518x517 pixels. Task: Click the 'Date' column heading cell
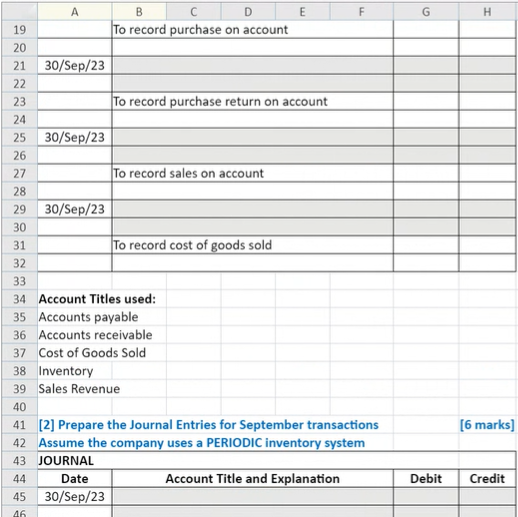point(75,479)
